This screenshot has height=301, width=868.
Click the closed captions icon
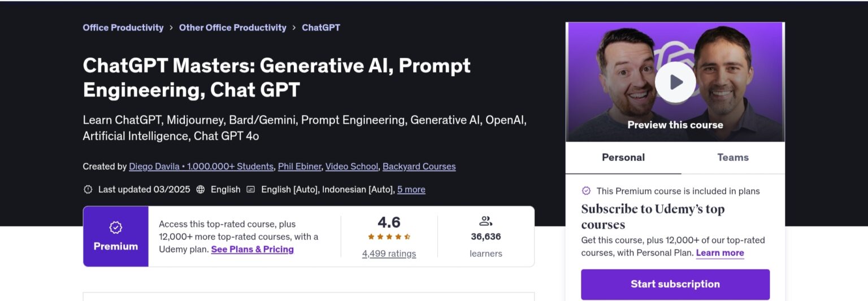click(x=251, y=190)
